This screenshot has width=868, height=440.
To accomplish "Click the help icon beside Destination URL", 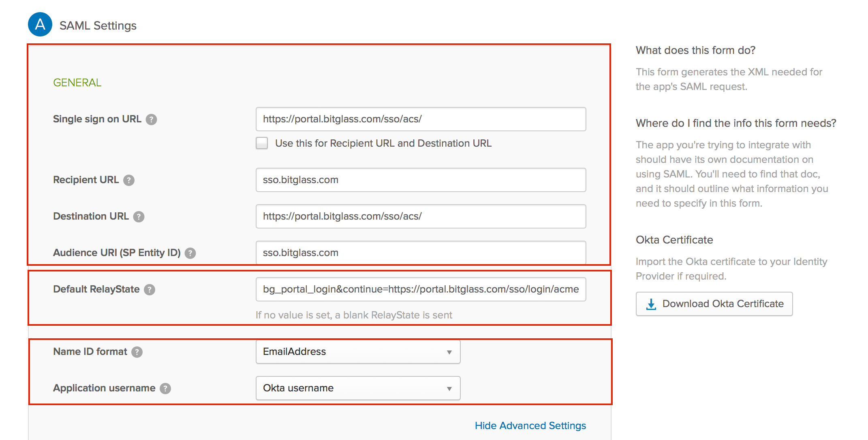I will (x=139, y=217).
